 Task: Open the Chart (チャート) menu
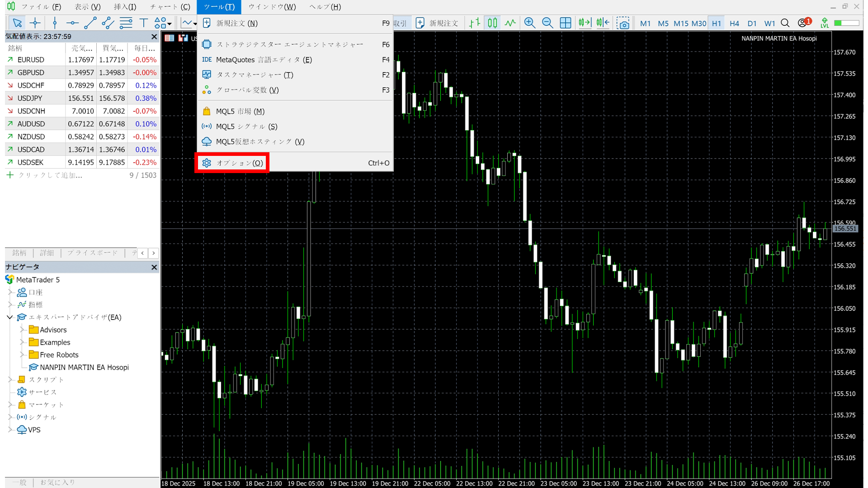pyautogui.click(x=170, y=7)
